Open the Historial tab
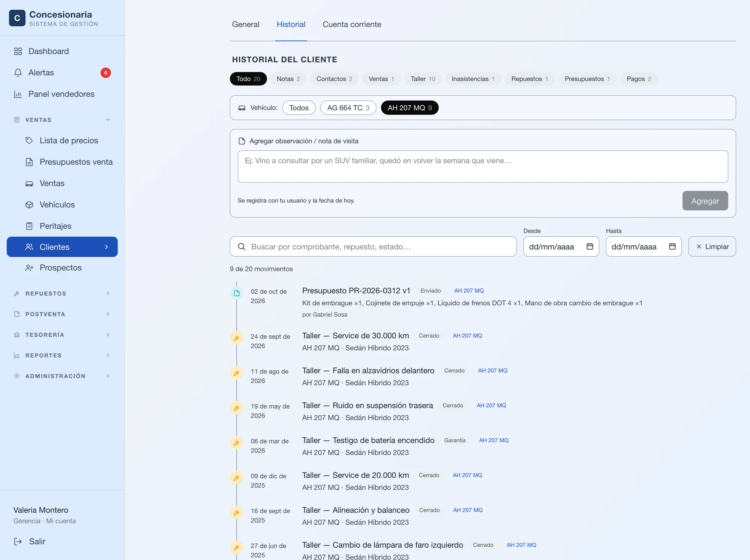This screenshot has height=560, width=750. click(x=291, y=24)
